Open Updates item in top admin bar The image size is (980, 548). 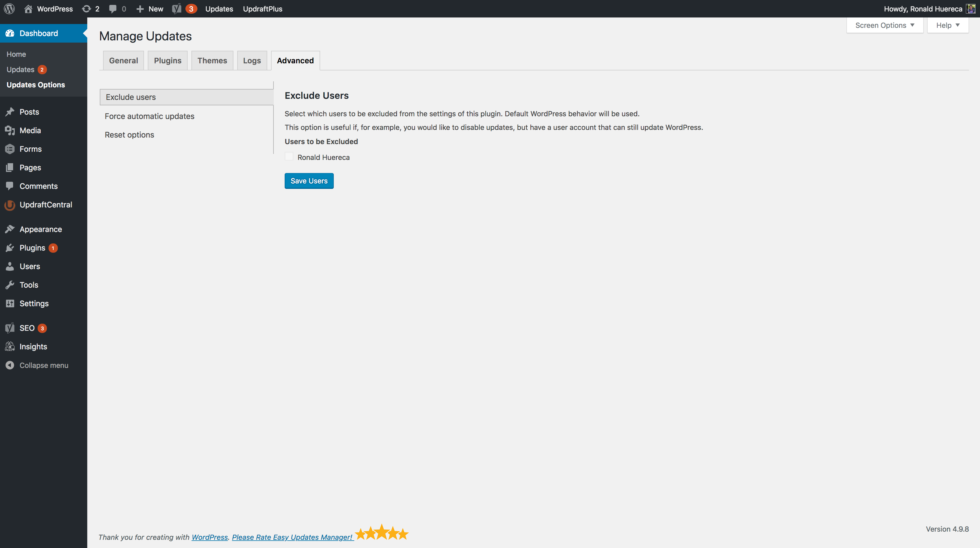point(219,9)
